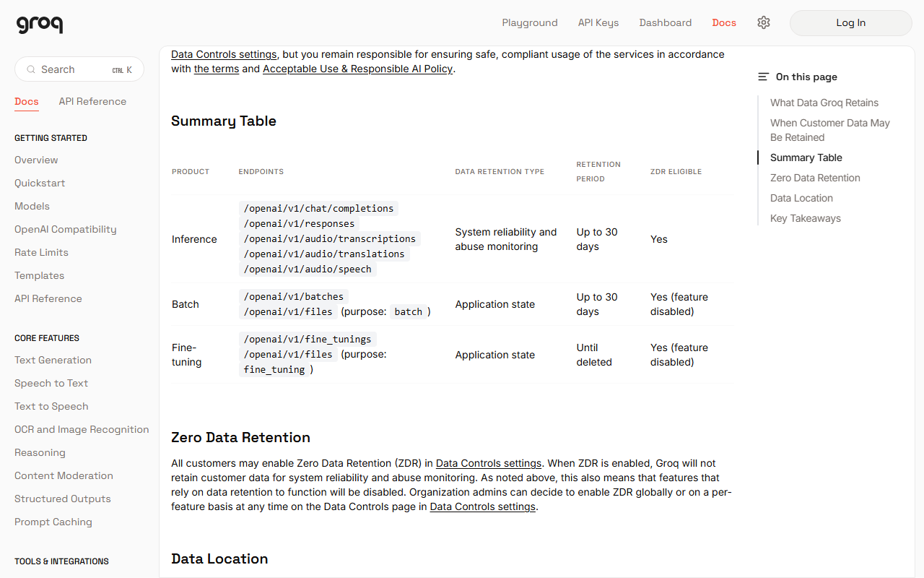The width and height of the screenshot is (924, 578).
Task: Jump to Summary Table in page outline
Action: click(x=806, y=158)
